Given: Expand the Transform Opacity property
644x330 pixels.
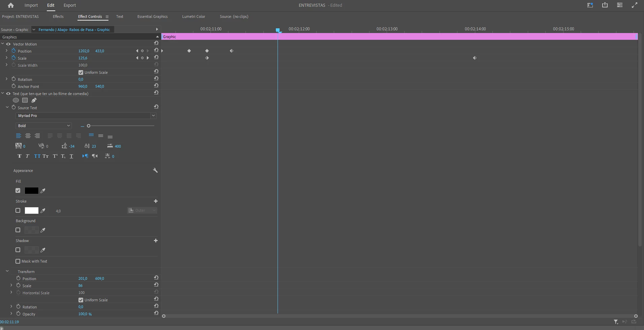Looking at the screenshot, I should click(11, 313).
